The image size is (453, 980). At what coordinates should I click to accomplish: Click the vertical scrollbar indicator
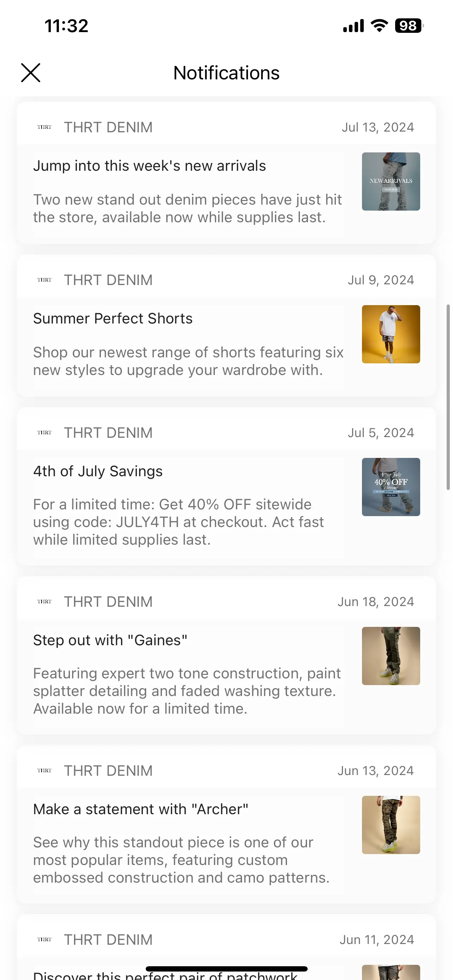click(448, 397)
